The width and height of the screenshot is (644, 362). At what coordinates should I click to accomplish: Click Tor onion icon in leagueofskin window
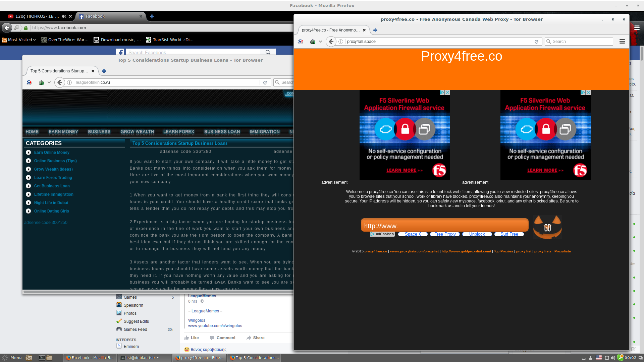coord(41,82)
